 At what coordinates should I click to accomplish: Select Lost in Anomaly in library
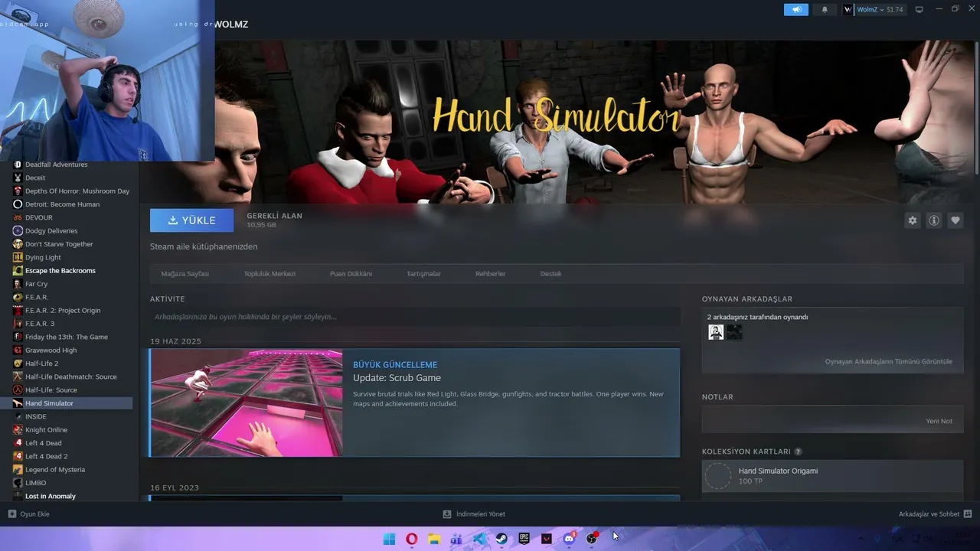[51, 496]
